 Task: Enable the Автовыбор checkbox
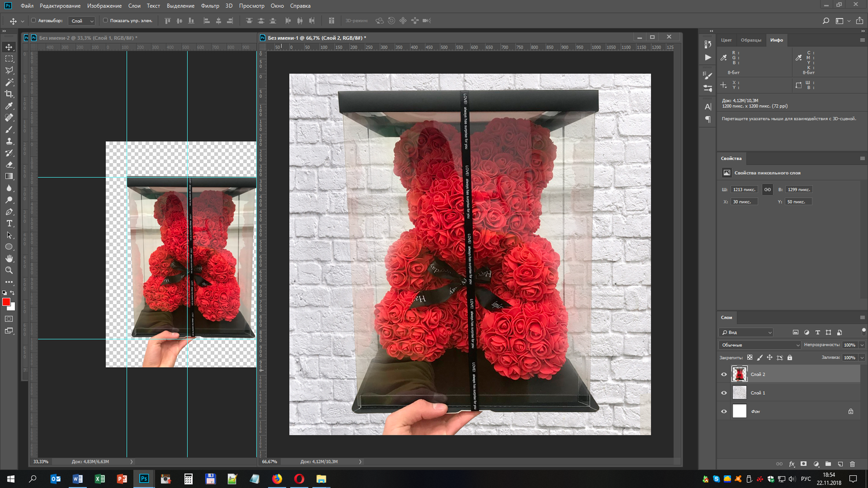pyautogui.click(x=34, y=20)
